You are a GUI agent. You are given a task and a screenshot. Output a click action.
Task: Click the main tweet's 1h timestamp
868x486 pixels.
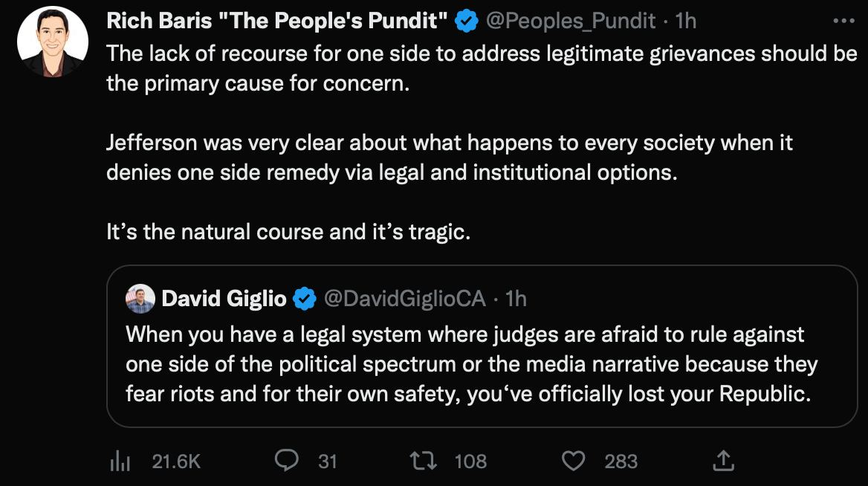[x=686, y=22]
